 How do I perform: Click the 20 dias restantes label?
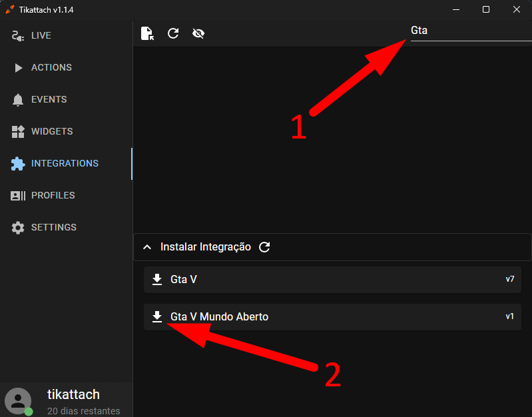[x=83, y=411]
